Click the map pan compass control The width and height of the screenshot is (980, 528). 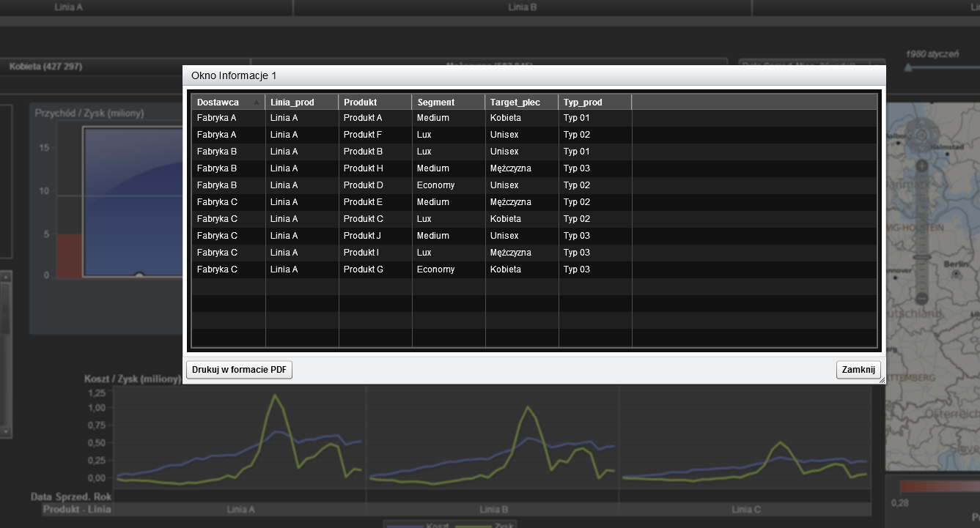921,135
